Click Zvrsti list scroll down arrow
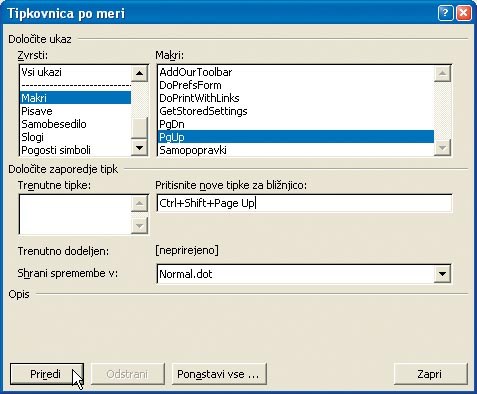 (x=139, y=147)
